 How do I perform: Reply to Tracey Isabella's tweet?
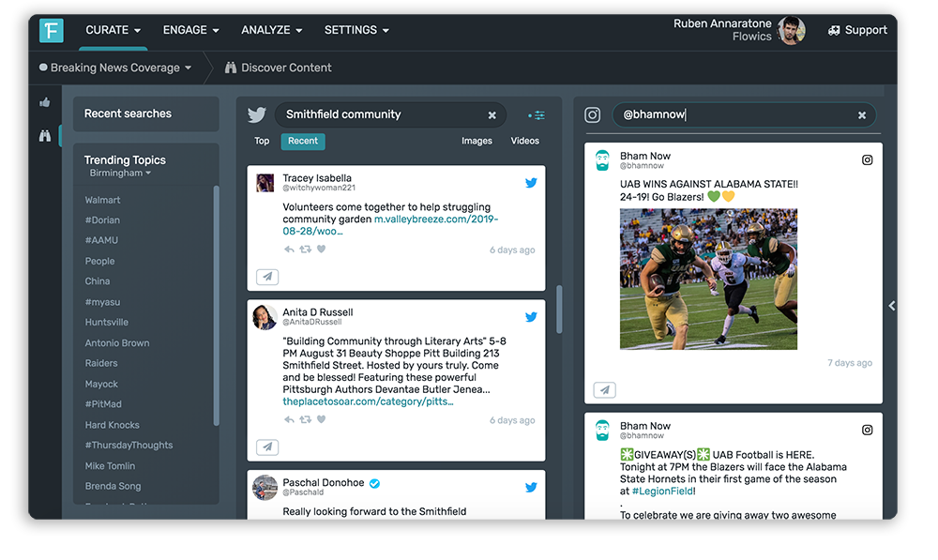point(289,250)
